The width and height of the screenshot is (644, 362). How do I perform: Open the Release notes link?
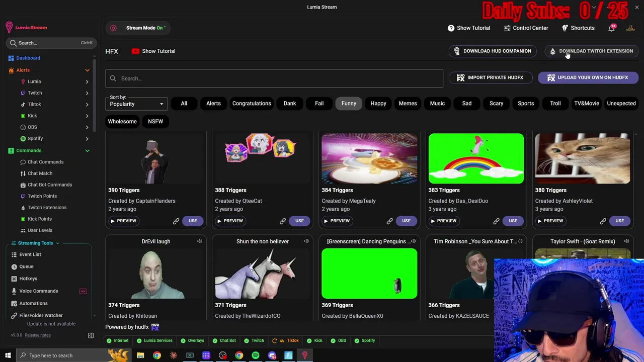click(x=38, y=335)
